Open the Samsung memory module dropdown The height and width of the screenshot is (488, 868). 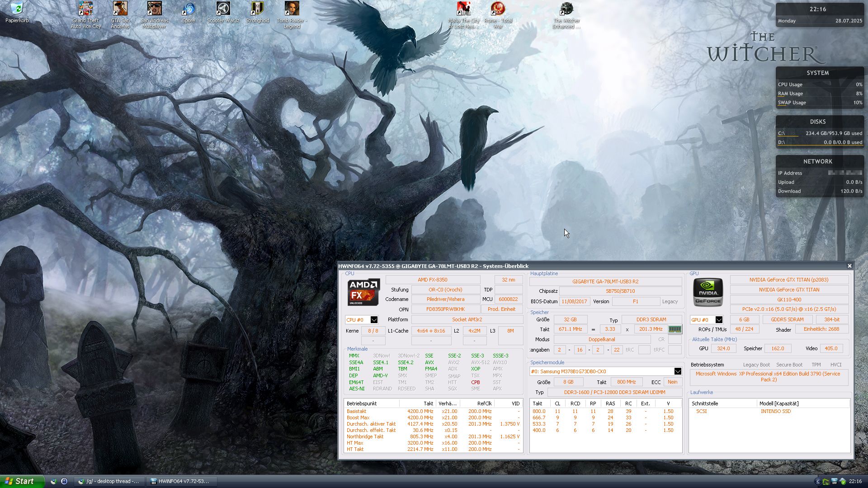click(678, 371)
